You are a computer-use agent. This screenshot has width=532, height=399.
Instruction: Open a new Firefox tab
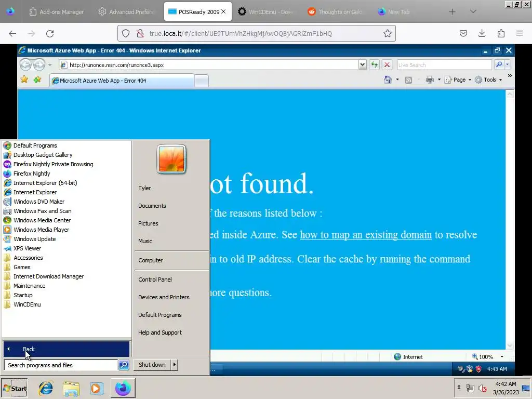click(x=452, y=12)
